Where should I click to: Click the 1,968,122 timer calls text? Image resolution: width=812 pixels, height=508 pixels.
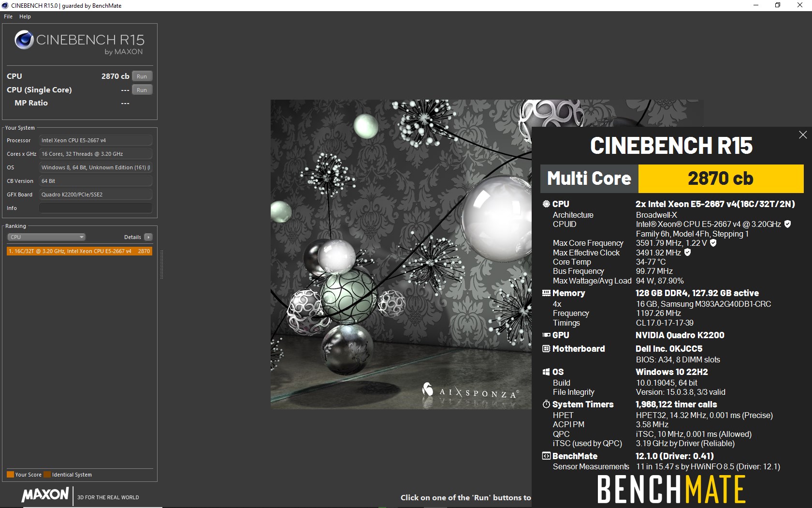click(676, 404)
